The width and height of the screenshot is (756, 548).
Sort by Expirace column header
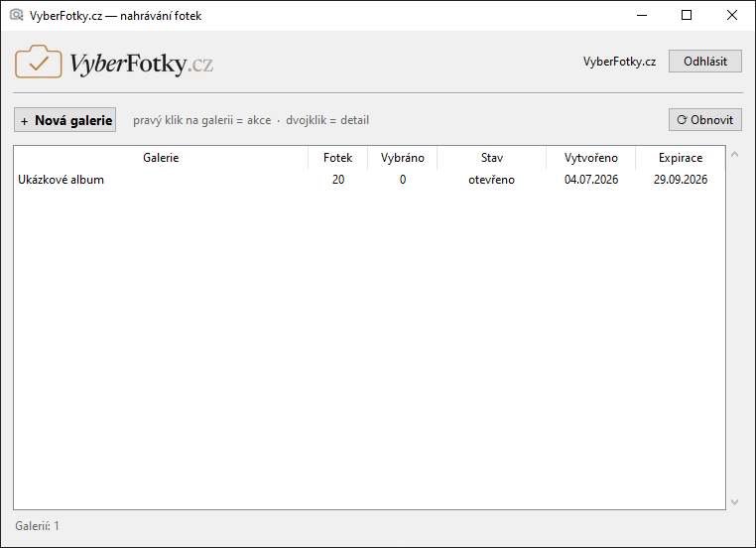coord(681,158)
